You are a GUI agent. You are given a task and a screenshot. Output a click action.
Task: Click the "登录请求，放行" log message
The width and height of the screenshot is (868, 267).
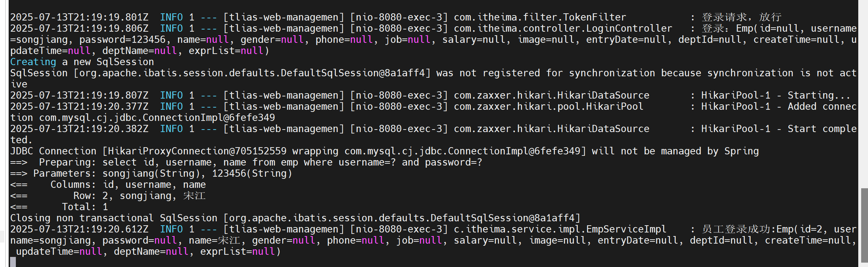741,17
